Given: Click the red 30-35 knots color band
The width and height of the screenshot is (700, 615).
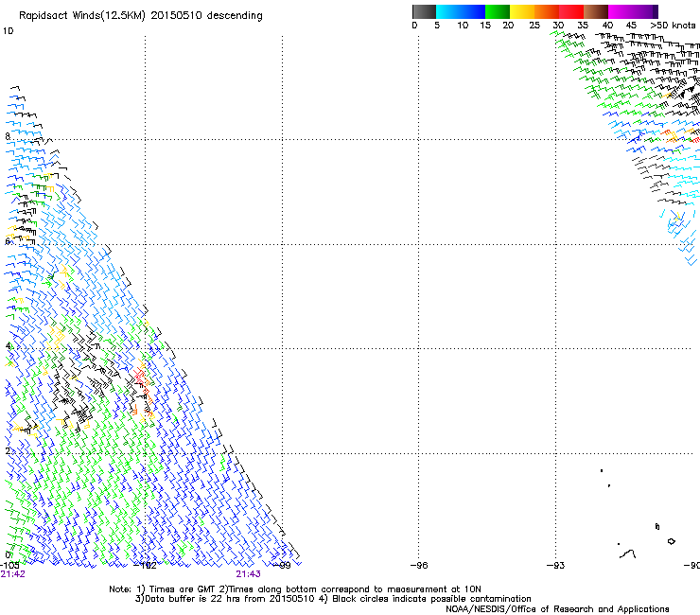Looking at the screenshot, I should tap(571, 11).
